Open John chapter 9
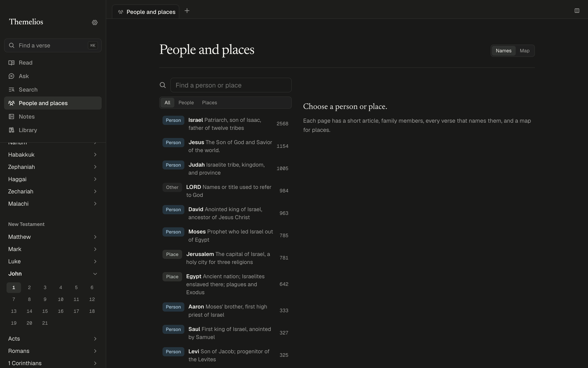Screen dimensions: 588x368 pyautogui.click(x=45, y=299)
